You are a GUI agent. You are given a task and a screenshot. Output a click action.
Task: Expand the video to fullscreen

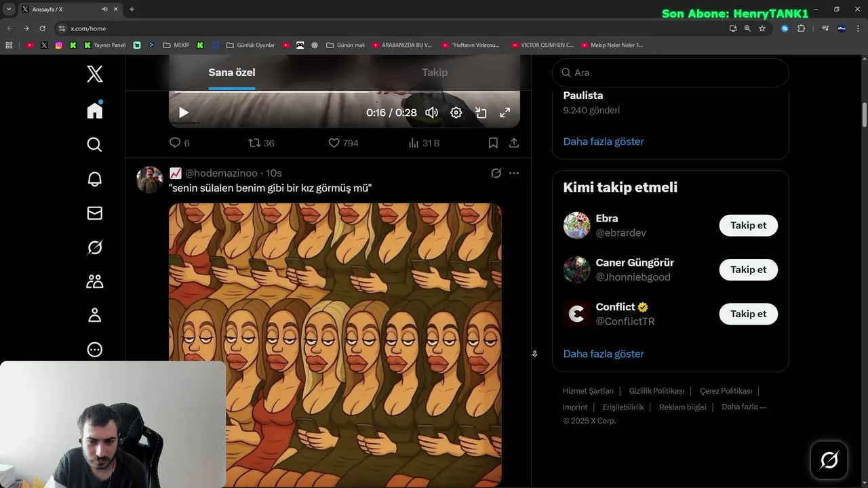(x=505, y=113)
